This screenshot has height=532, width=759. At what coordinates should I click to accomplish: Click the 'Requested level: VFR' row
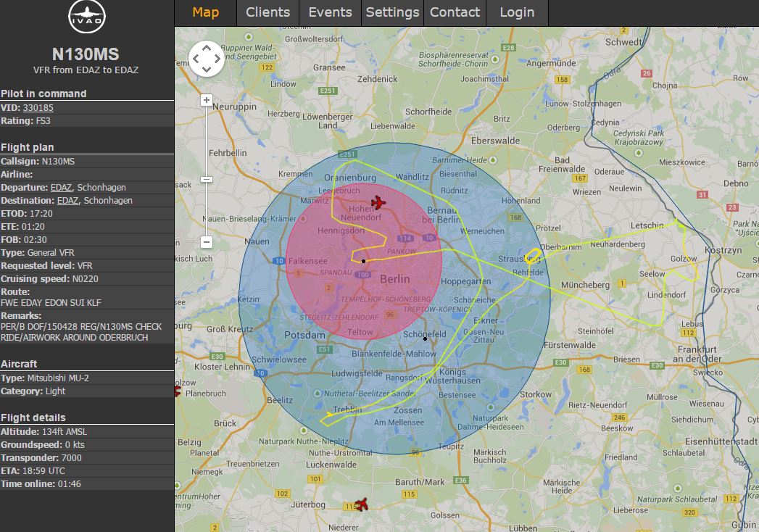[87, 266]
